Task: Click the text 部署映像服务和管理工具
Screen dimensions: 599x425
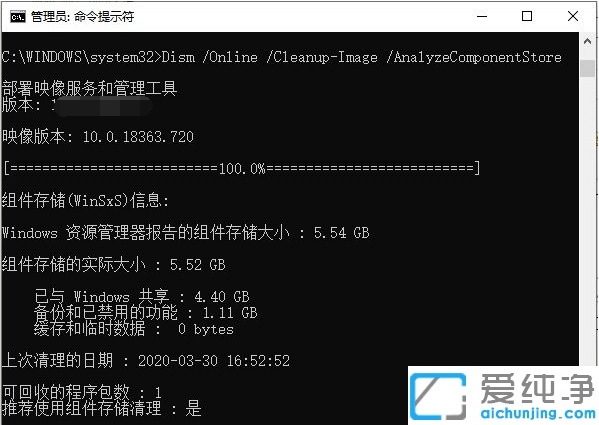Action: pos(89,88)
